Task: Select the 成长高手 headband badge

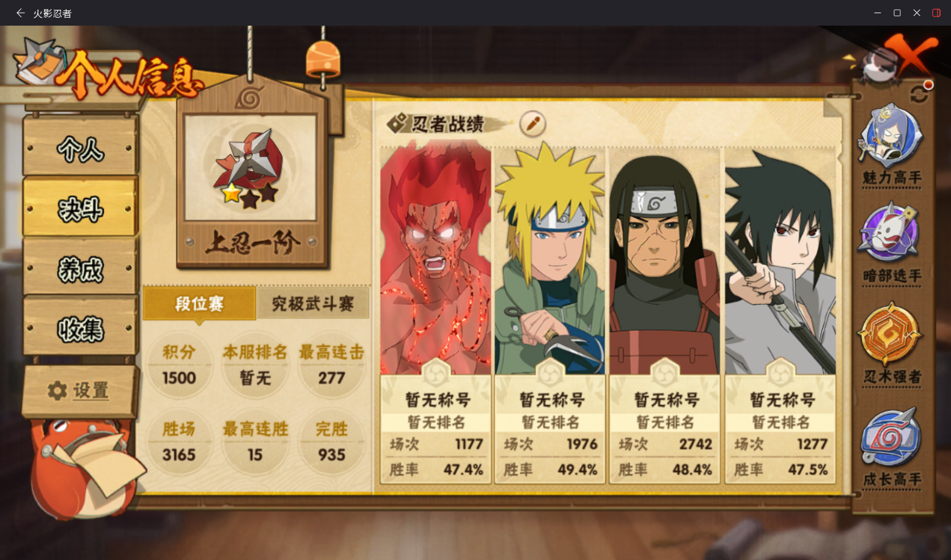Action: tap(891, 438)
